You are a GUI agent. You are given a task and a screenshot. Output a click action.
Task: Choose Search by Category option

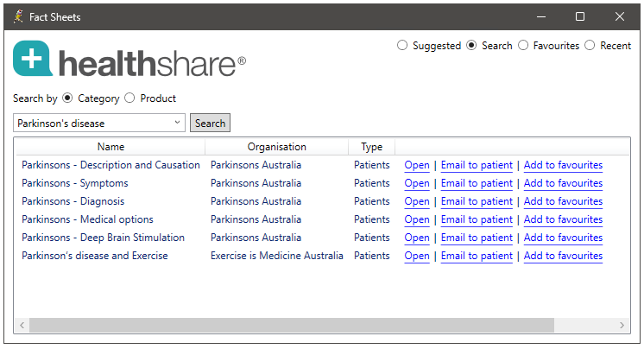coord(67,98)
